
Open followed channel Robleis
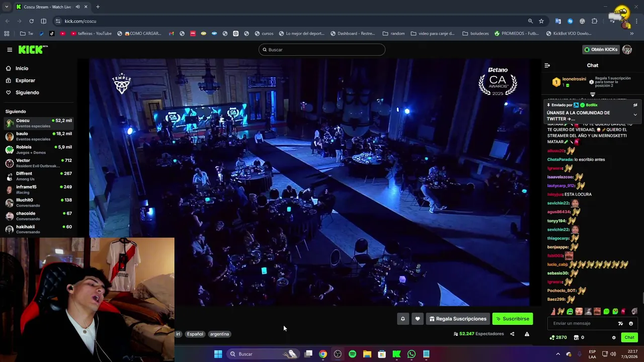(x=38, y=149)
